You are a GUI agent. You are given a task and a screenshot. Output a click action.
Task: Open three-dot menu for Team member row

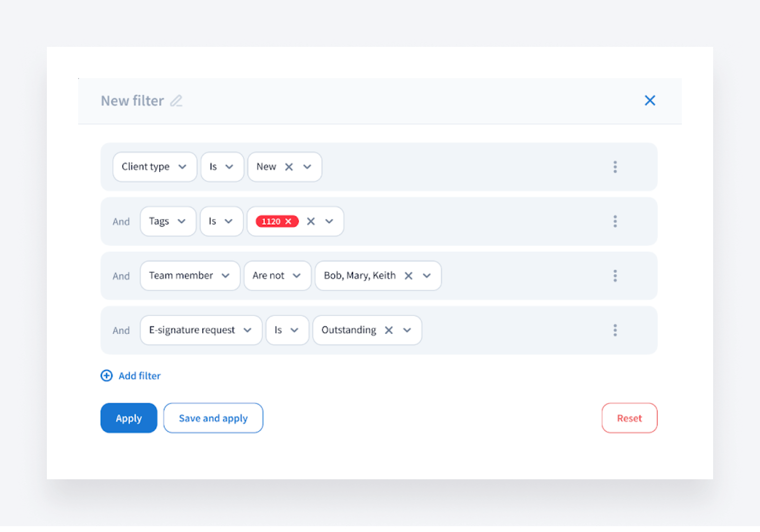pyautogui.click(x=615, y=276)
